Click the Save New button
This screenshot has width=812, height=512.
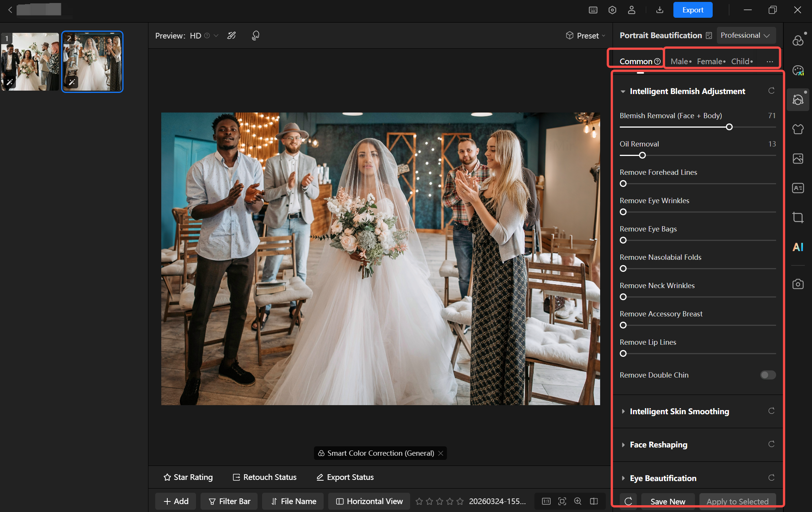tap(668, 501)
